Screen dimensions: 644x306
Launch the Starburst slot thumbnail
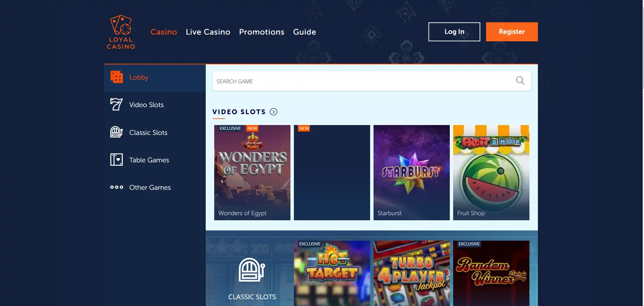pos(411,172)
